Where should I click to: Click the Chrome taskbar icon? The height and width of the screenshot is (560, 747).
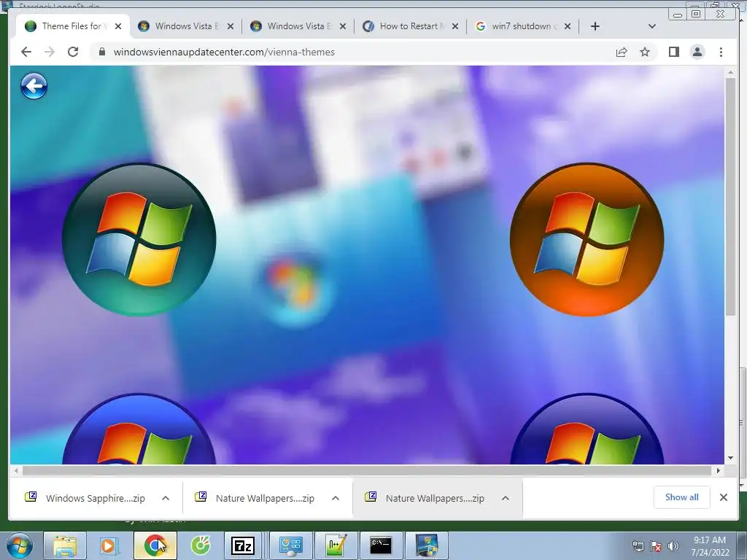pos(155,545)
